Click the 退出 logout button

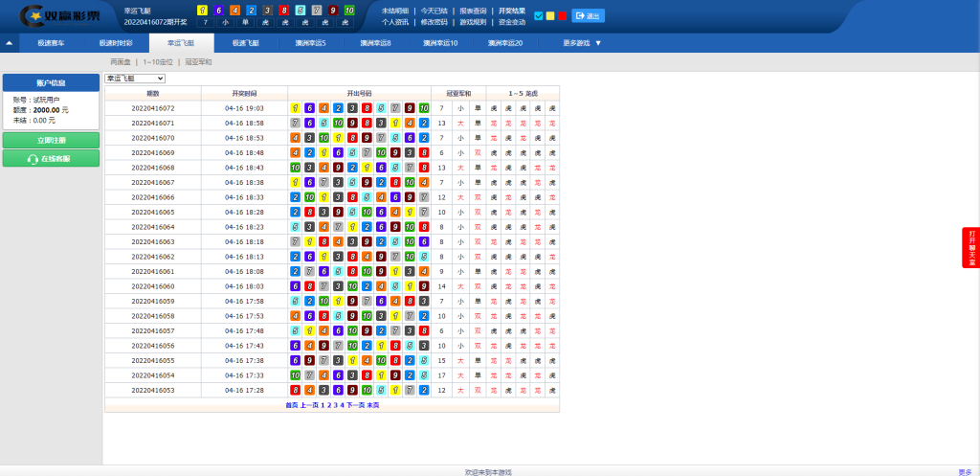[588, 16]
